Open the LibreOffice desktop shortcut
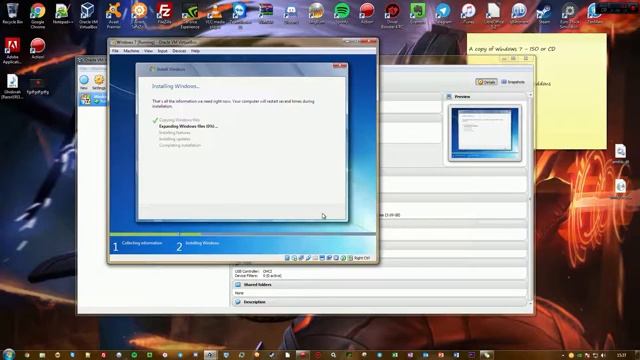This screenshot has width=640, height=360. (493, 16)
